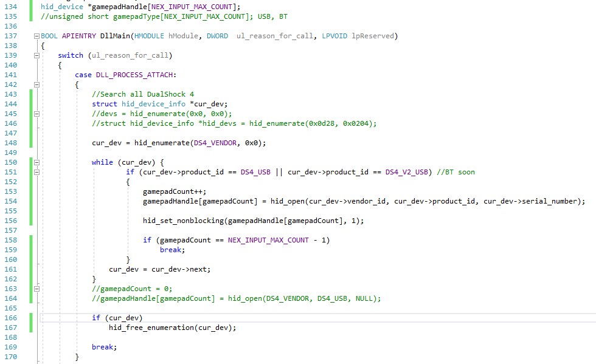Click the gamepadHandle declaration on line 134
Screen dimensions: 596x364
[140, 7]
